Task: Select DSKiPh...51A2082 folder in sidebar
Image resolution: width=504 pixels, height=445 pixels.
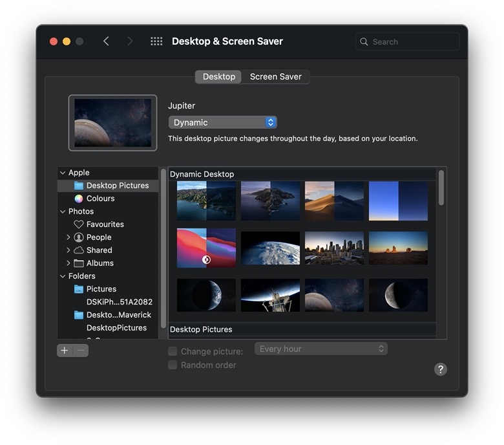Action: point(108,302)
